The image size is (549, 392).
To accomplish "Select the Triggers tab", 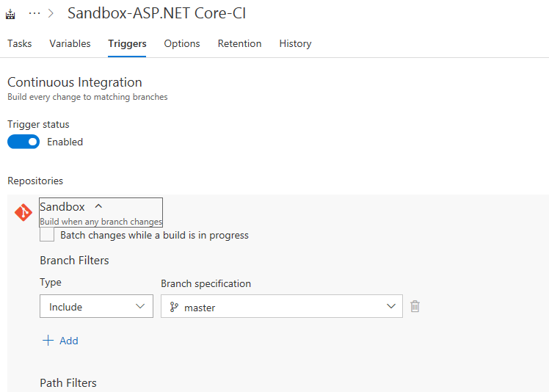I will pos(127,43).
